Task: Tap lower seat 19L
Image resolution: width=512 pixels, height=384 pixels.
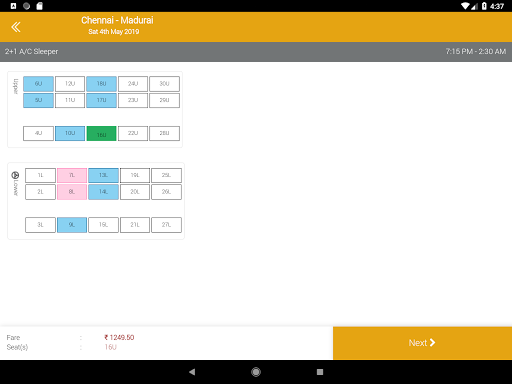Action: [x=135, y=175]
